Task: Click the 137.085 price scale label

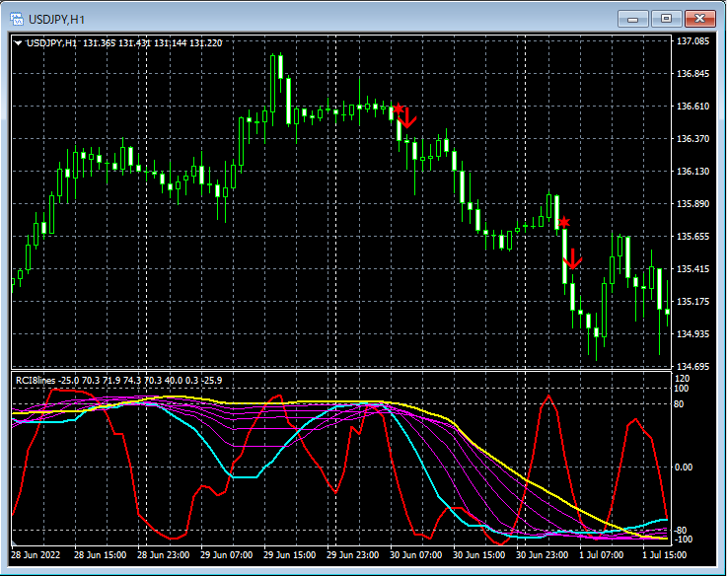Action: click(x=694, y=42)
